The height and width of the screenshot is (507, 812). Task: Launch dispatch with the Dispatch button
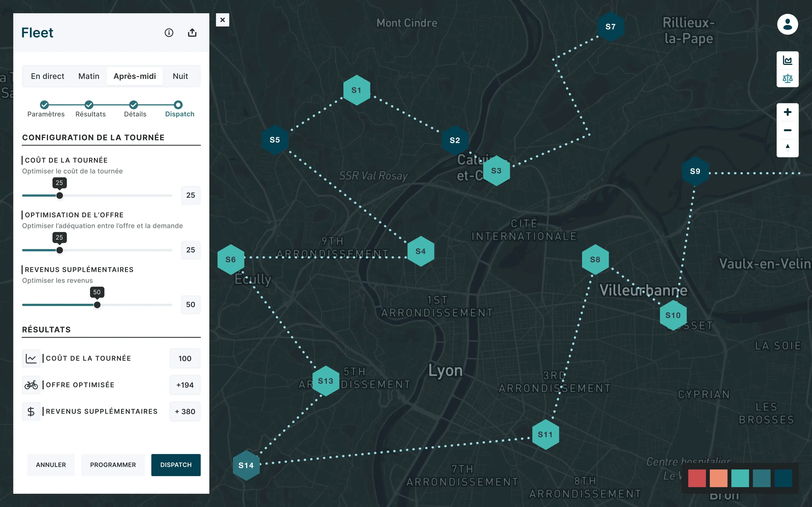pyautogui.click(x=176, y=465)
